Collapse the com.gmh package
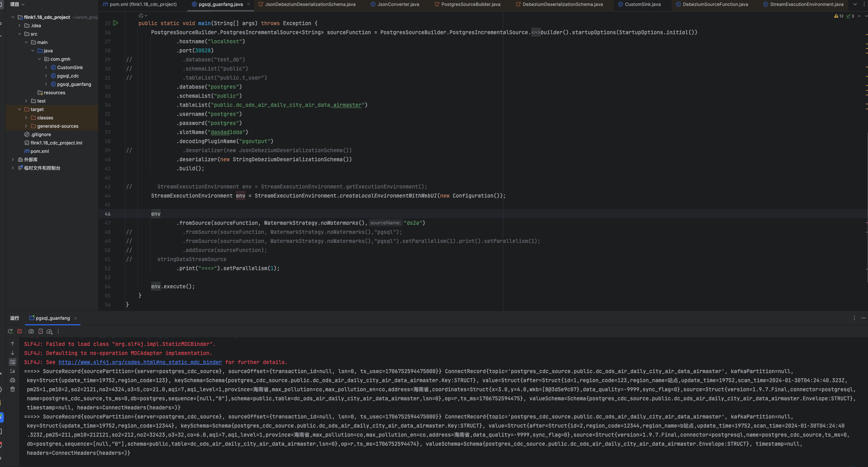This screenshot has height=467, width=868. click(39, 59)
